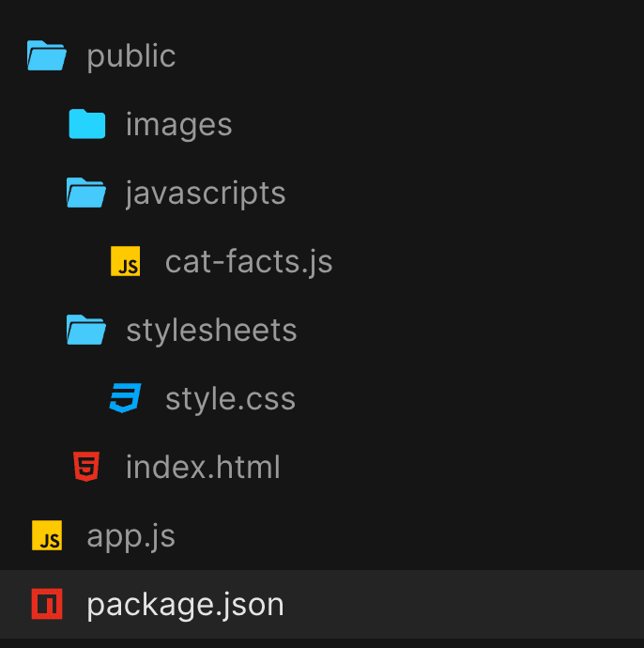Expand the images folder label
This screenshot has height=648, width=644.
pos(179,125)
